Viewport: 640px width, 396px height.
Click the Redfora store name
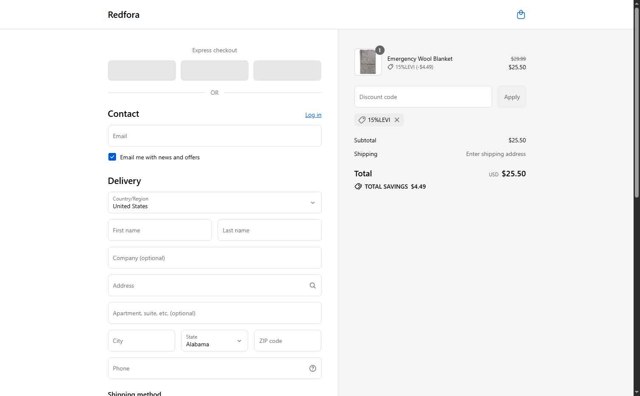click(123, 15)
